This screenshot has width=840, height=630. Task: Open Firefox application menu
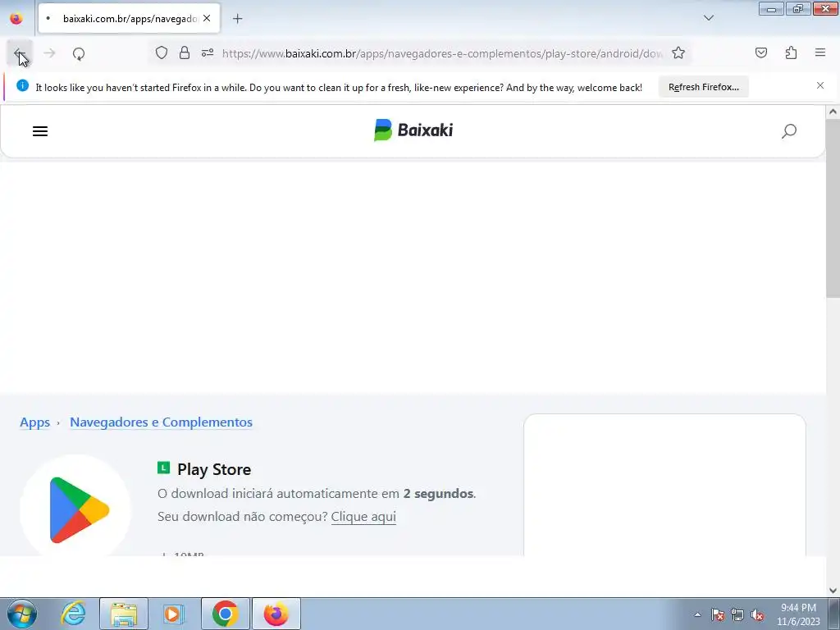coord(820,52)
